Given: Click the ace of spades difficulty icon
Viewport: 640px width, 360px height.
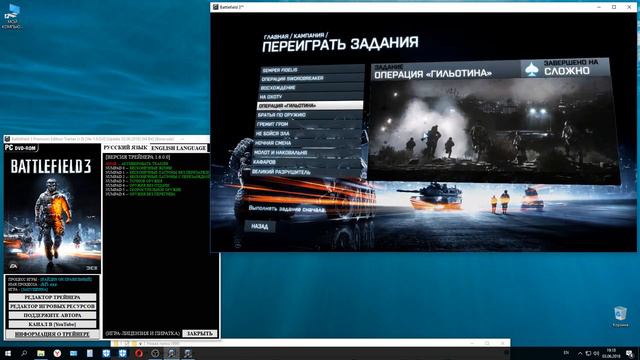Looking at the screenshot, I should tap(531, 69).
